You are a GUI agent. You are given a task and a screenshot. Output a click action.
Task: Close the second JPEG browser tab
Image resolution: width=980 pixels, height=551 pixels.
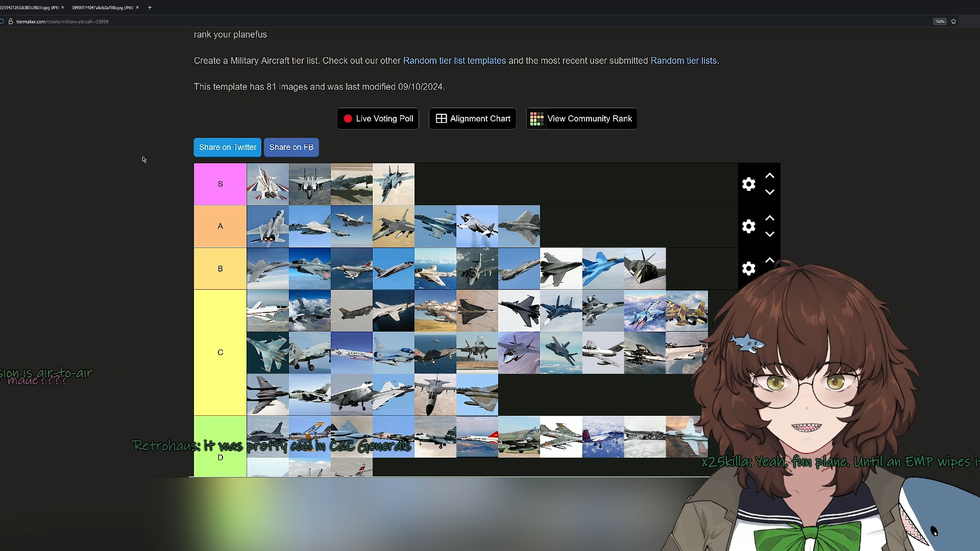pos(137,8)
